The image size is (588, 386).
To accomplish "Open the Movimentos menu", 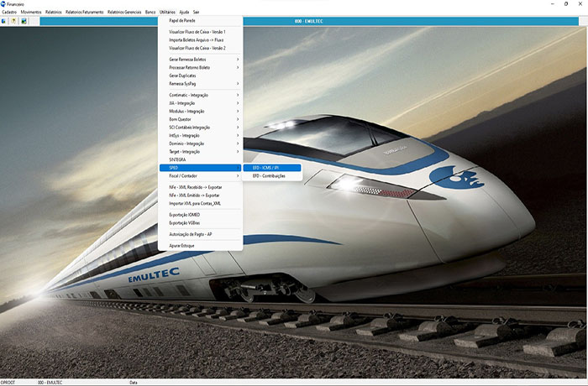I will pos(34,13).
